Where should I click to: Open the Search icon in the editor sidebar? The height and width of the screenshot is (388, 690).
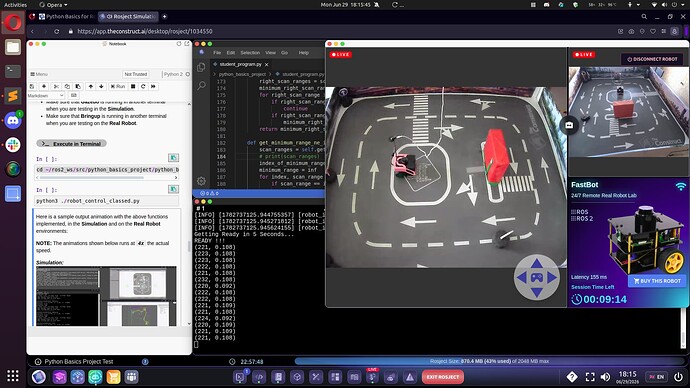click(202, 85)
